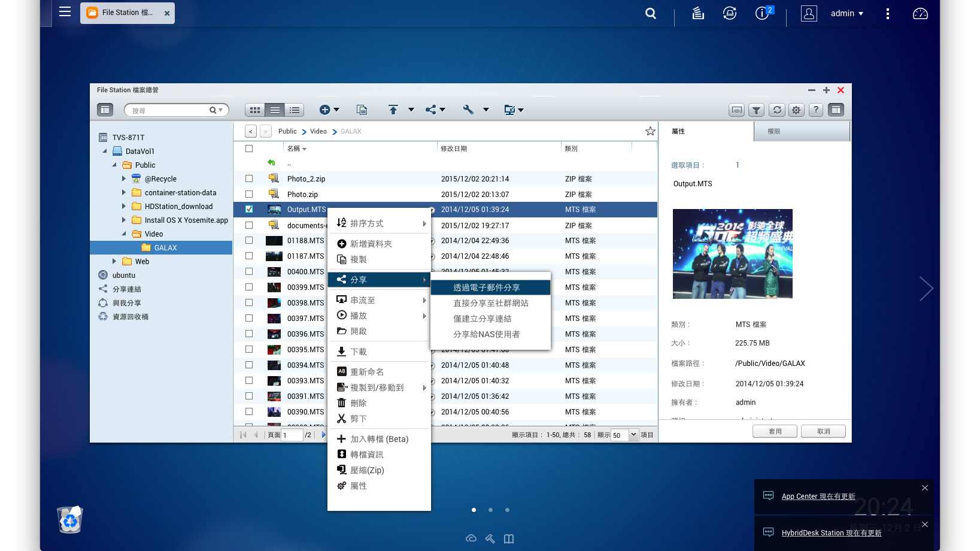The width and height of the screenshot is (980, 551).
Task: Choose 僅建立分享連結 submenu item
Action: coord(490,319)
